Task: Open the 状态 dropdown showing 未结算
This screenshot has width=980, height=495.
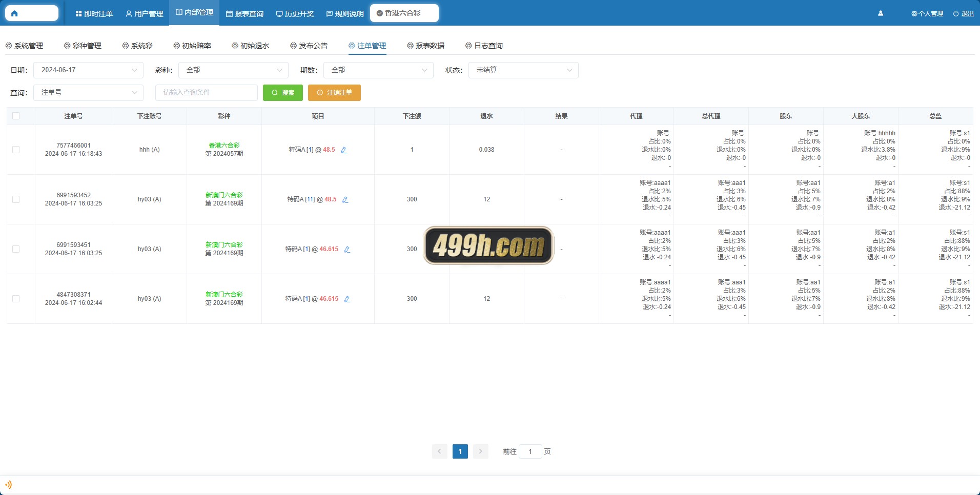Action: pyautogui.click(x=523, y=70)
